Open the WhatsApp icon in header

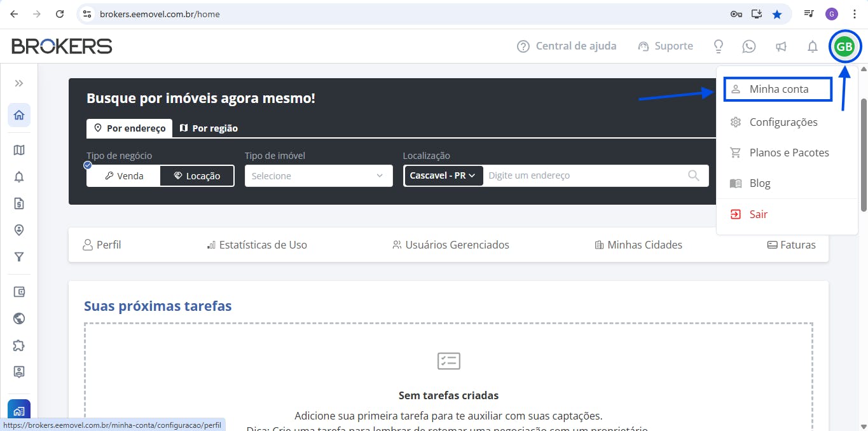pyautogui.click(x=749, y=46)
